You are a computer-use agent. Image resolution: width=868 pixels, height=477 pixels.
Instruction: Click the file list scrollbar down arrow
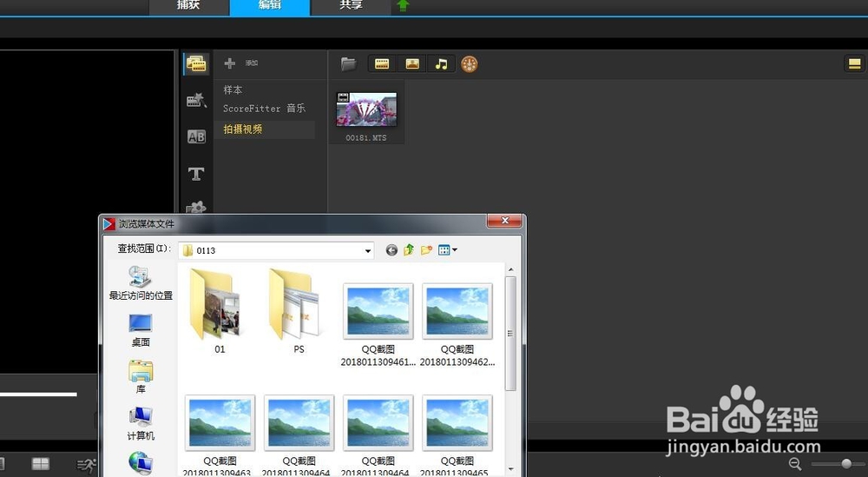point(510,469)
